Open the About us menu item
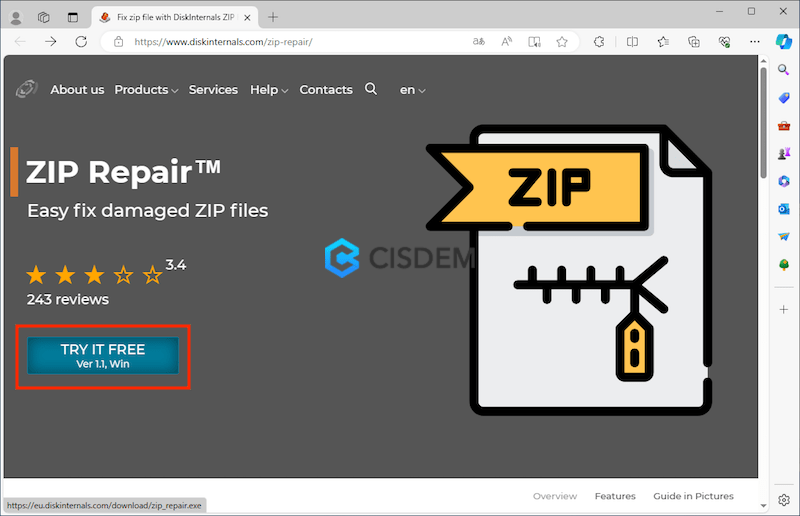 coord(77,90)
